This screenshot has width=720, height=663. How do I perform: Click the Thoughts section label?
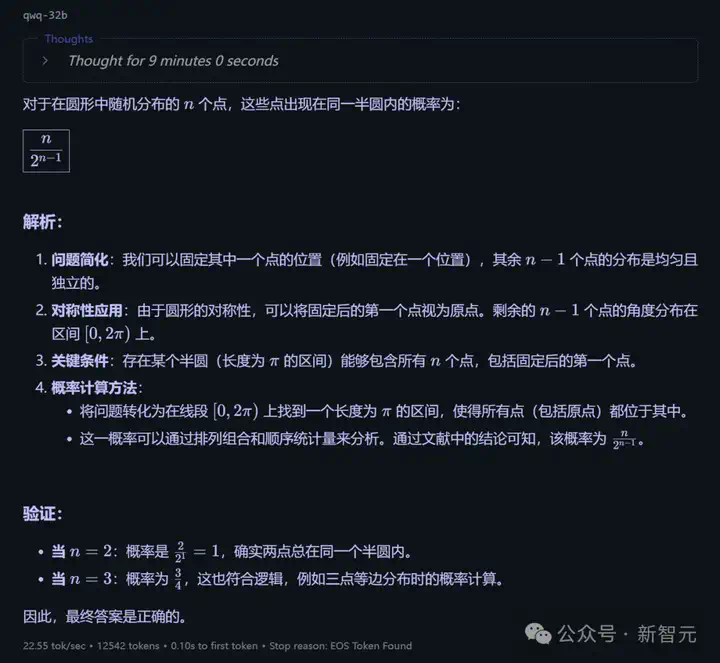tap(69, 39)
